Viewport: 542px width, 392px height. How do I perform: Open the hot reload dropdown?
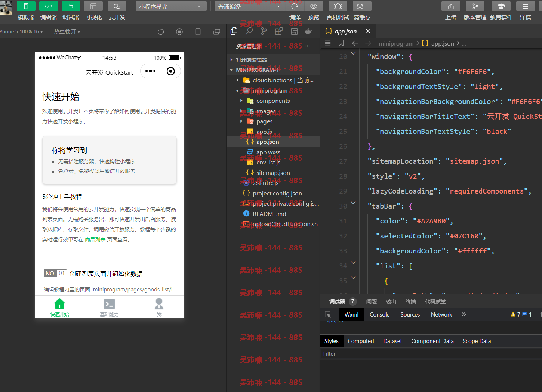click(x=67, y=31)
